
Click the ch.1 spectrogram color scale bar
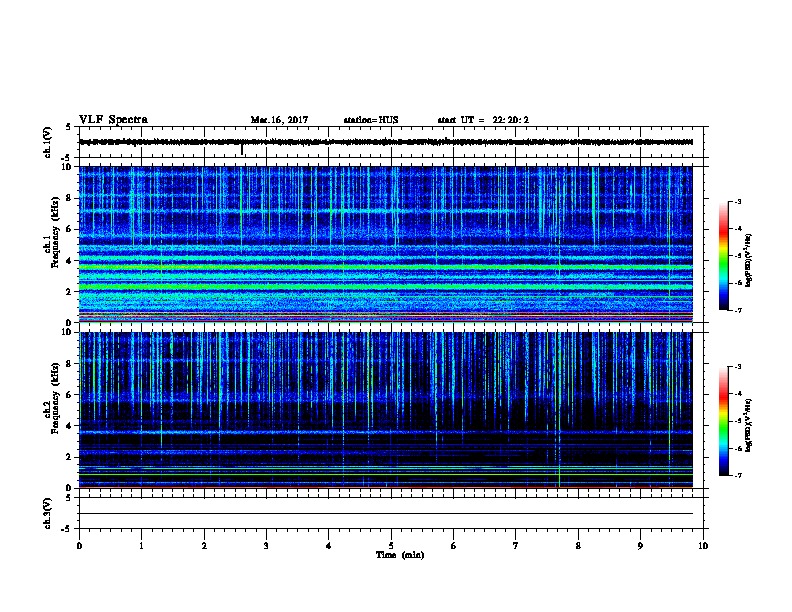coord(723,256)
